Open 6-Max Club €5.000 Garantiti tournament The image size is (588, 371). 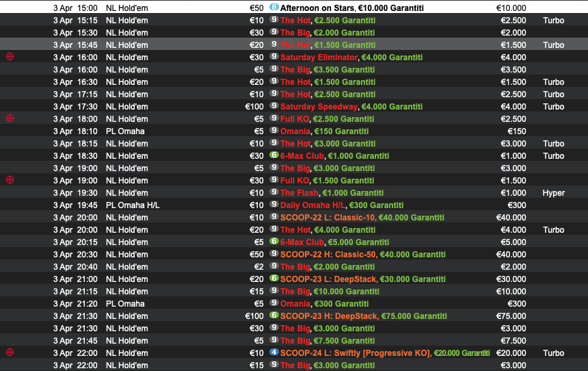tap(334, 242)
